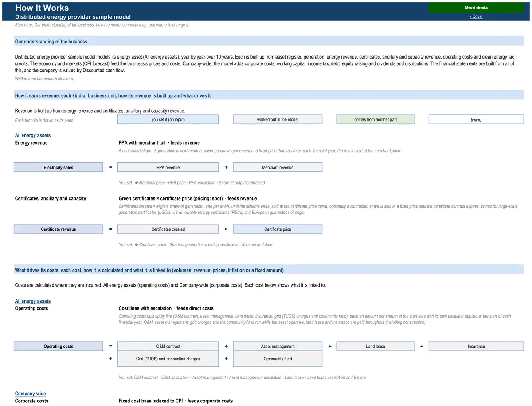Select the Land lease box
The height and width of the screenshot is (406, 532).
click(x=376, y=346)
